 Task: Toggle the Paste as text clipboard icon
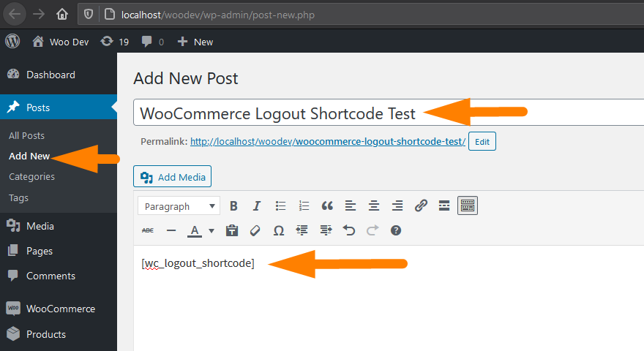232,231
